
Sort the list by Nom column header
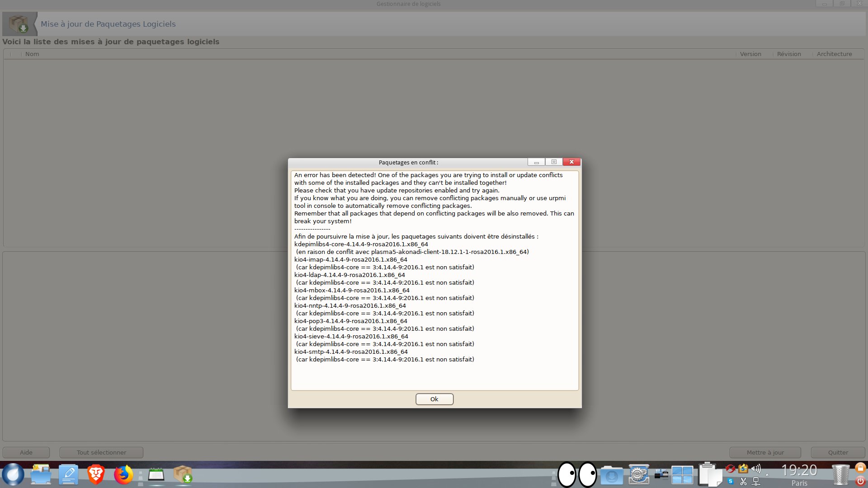pyautogui.click(x=32, y=54)
